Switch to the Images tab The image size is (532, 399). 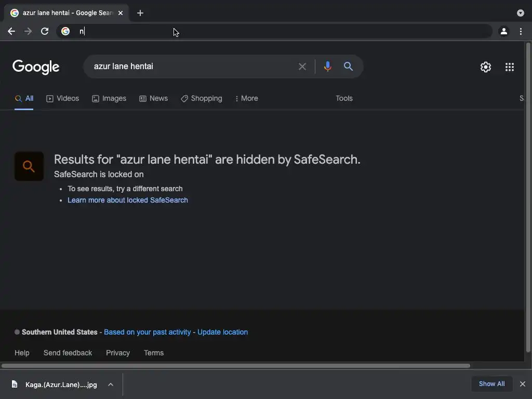tap(109, 98)
